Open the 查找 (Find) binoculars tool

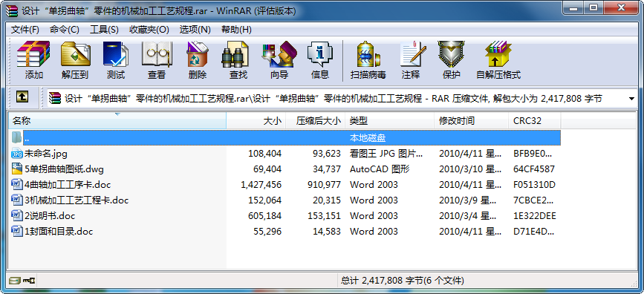pyautogui.click(x=238, y=60)
